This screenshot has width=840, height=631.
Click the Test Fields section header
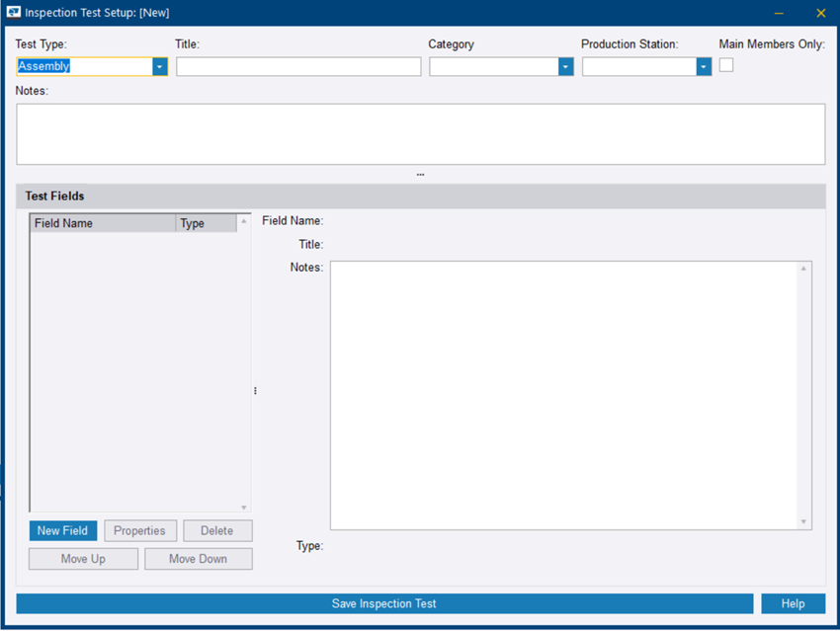[x=421, y=197]
